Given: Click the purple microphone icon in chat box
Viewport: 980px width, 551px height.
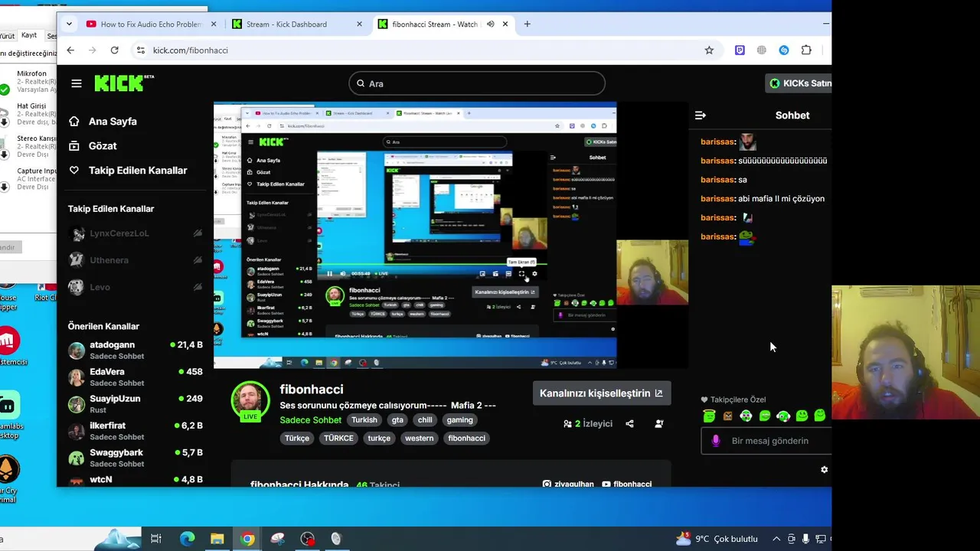Looking at the screenshot, I should pyautogui.click(x=716, y=441).
